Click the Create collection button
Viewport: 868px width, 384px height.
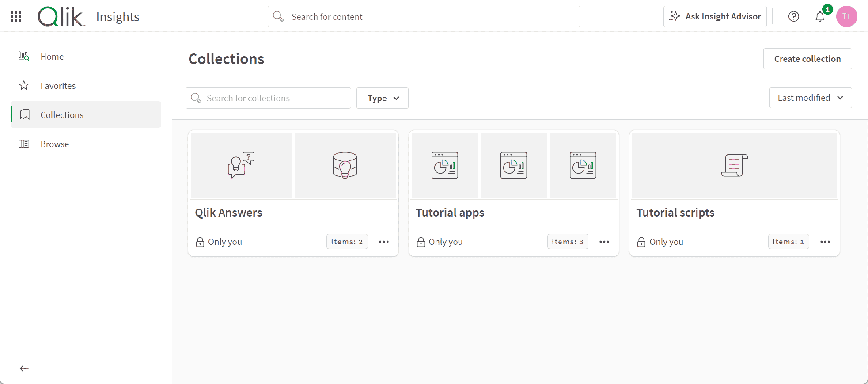[x=807, y=59]
